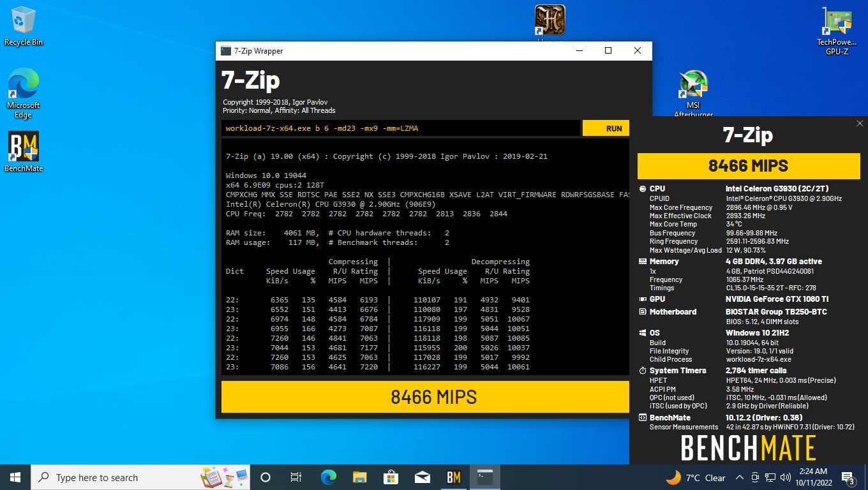Open Task View on the taskbar
Image resolution: width=868 pixels, height=490 pixels.
pyautogui.click(x=296, y=477)
